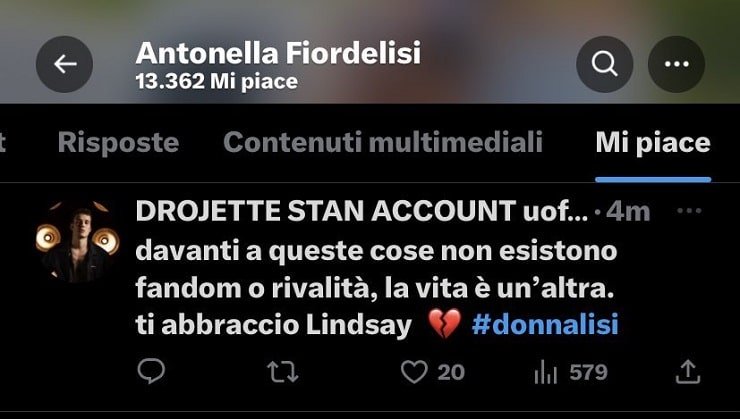The height and width of the screenshot is (419, 740).
Task: Switch to the Risposte tab
Action: coord(118,142)
